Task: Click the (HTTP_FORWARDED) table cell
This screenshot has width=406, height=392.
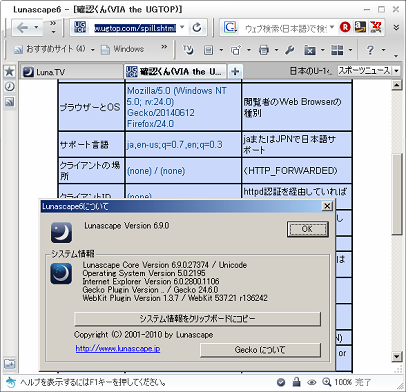Action: click(297, 171)
